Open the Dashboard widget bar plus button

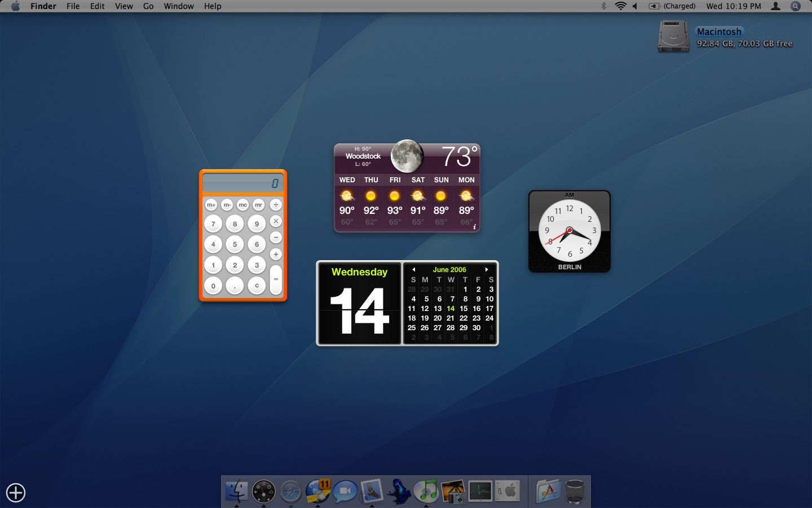click(16, 493)
